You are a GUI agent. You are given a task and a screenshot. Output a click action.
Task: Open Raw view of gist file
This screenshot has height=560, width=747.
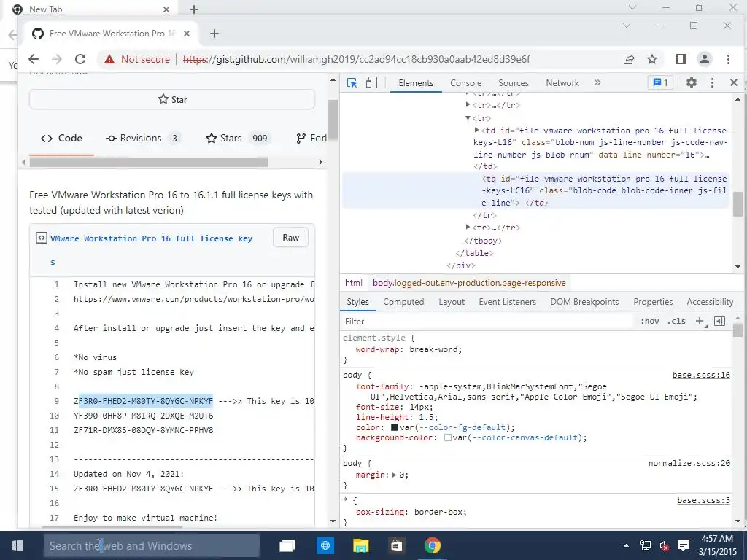click(x=290, y=238)
